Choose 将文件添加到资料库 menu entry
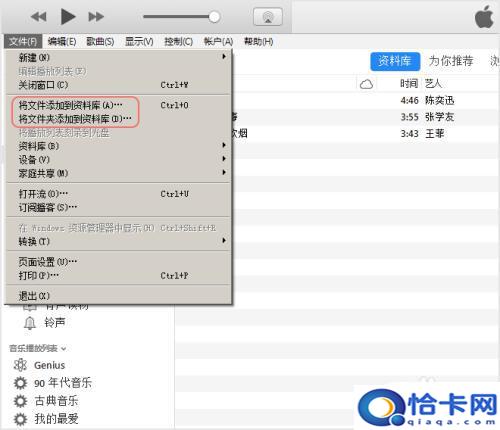 tap(70, 105)
